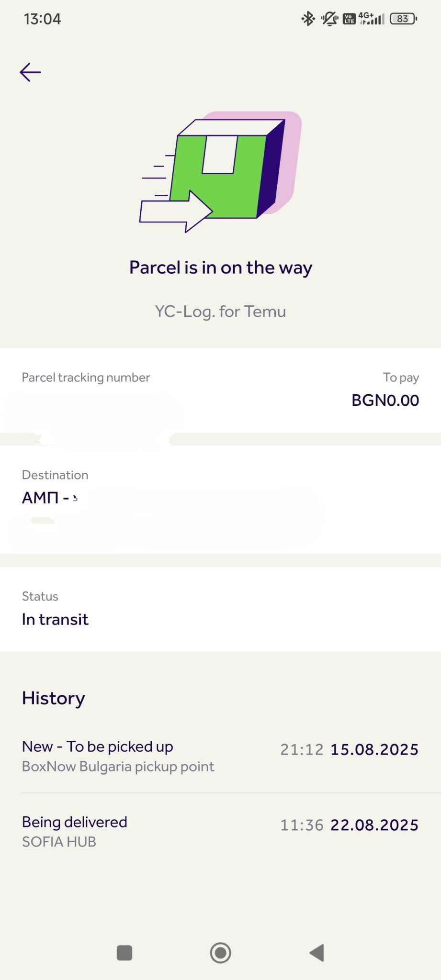The height and width of the screenshot is (980, 441).
Task: Open the 'Being delivered' SOFIA HUB entry
Action: pos(220,832)
